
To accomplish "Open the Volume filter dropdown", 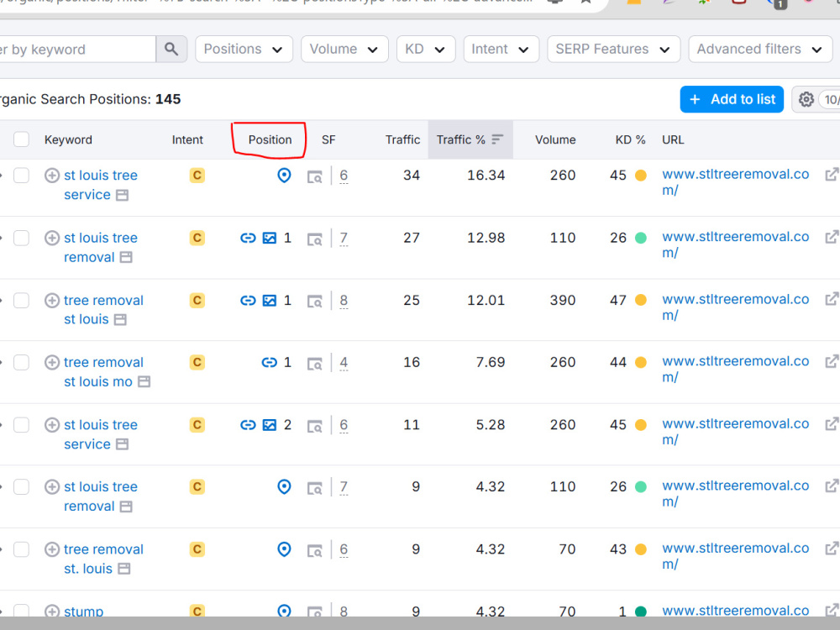I will click(x=344, y=50).
